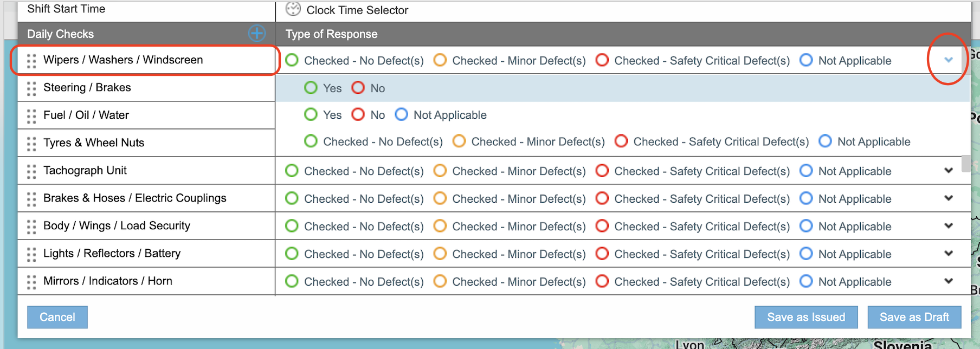Collapse the Body / Wings / Load Security row
Screen dimensions: 980x349
pyautogui.click(x=949, y=226)
